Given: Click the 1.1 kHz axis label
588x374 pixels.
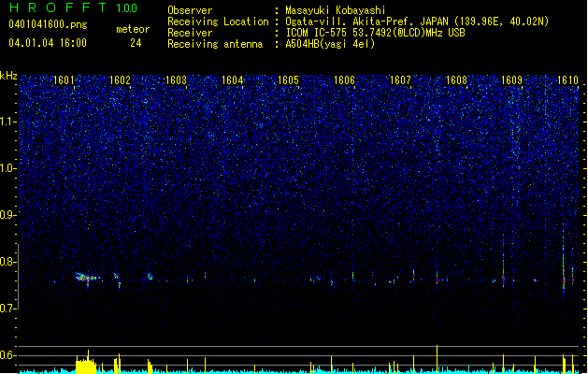Looking at the screenshot, I should (8, 122).
